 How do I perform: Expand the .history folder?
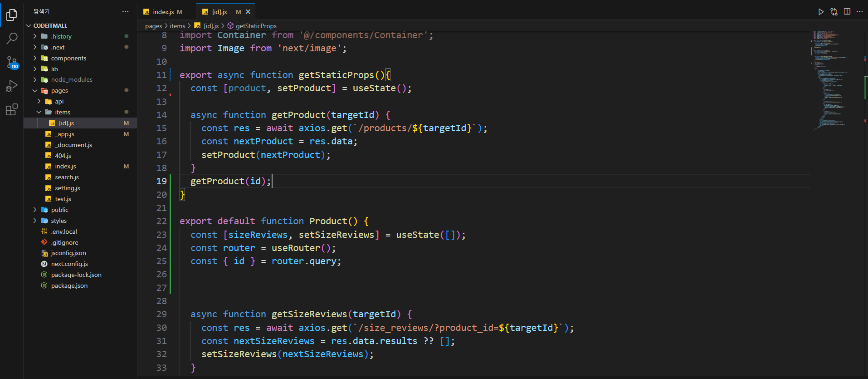(35, 36)
